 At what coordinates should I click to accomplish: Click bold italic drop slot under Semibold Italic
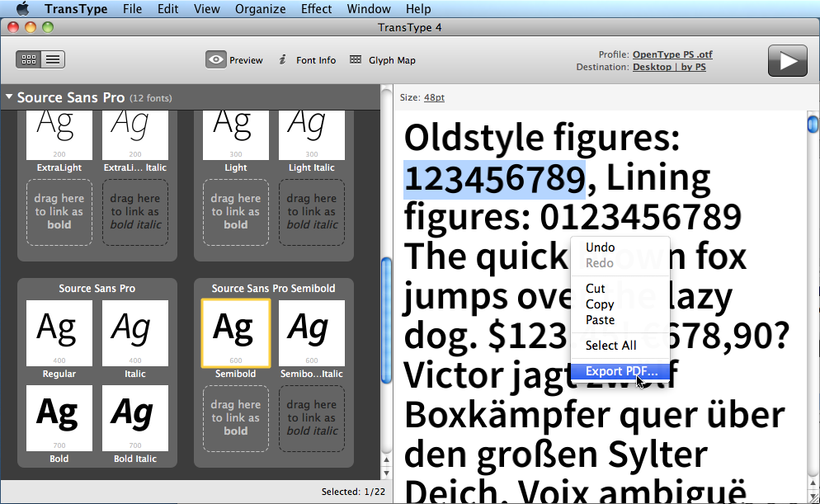coord(312,418)
